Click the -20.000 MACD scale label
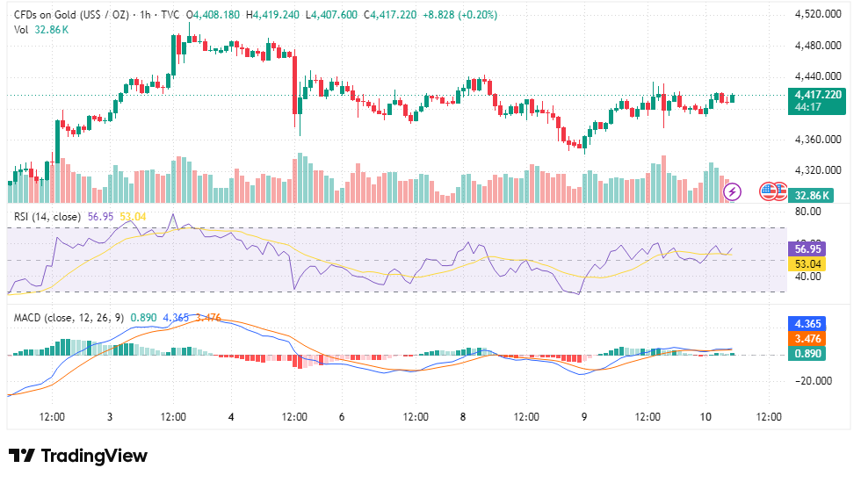The width and height of the screenshot is (861, 504). click(x=812, y=381)
